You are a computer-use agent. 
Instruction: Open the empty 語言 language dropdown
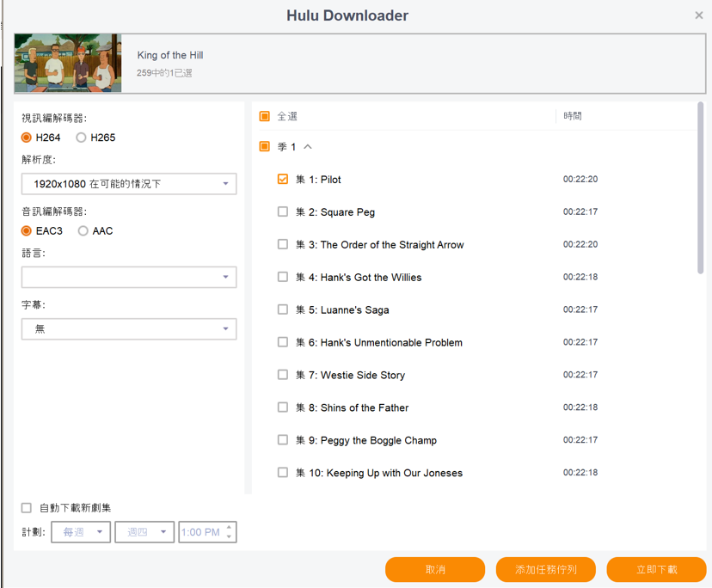(x=129, y=277)
